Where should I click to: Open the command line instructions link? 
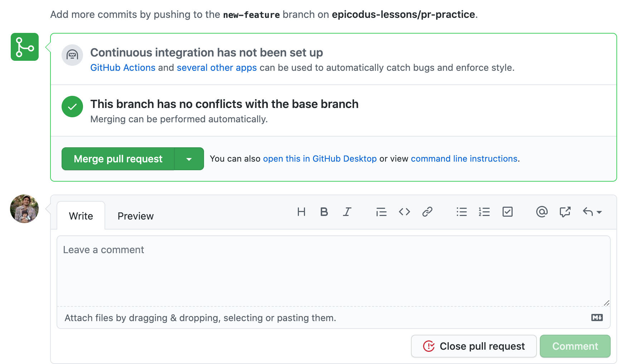click(464, 159)
